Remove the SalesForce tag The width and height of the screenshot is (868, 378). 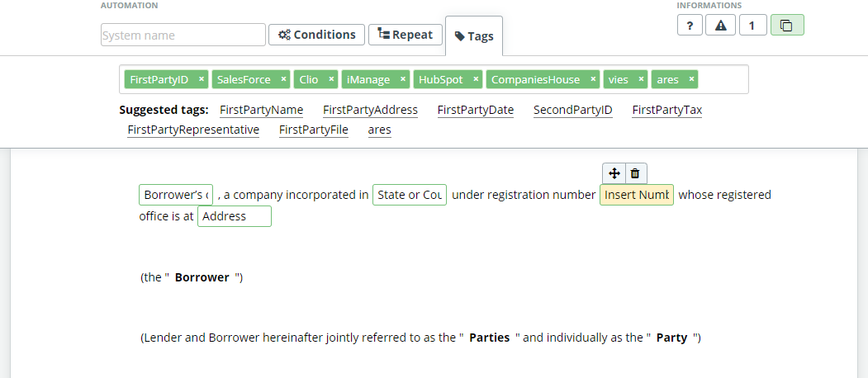point(283,79)
